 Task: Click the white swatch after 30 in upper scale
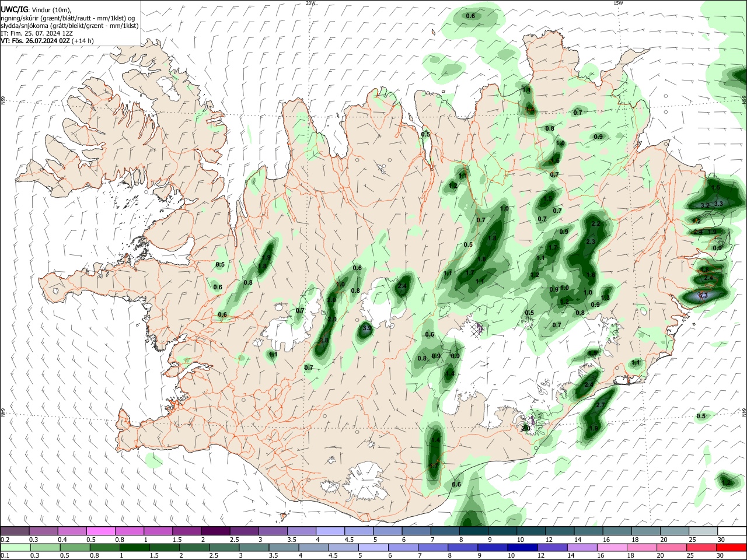pyautogui.click(x=731, y=531)
